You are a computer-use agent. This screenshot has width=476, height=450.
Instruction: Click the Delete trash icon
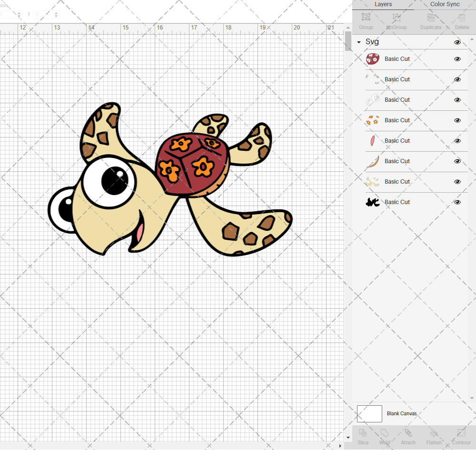coord(462,17)
